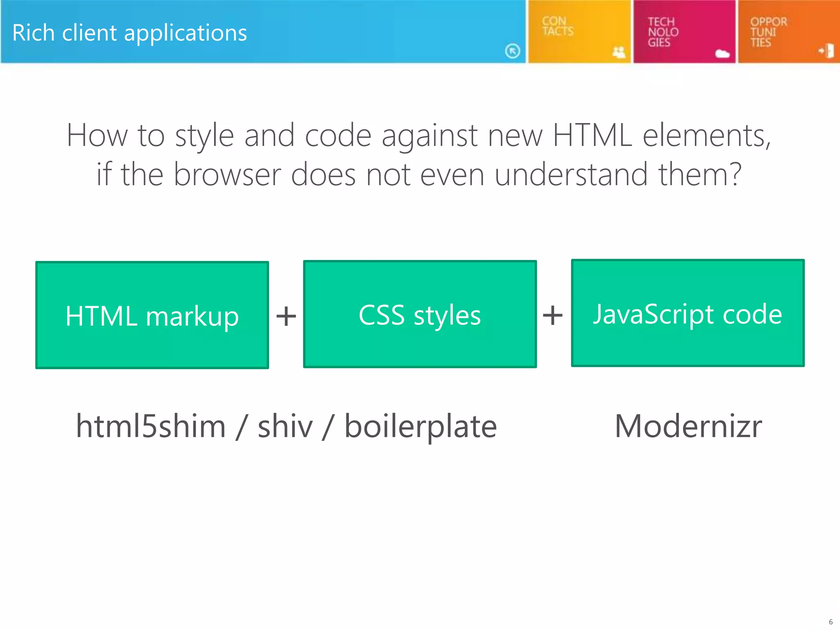
Task: Open the pink TECHNOLOGIES tile
Action: click(x=684, y=31)
